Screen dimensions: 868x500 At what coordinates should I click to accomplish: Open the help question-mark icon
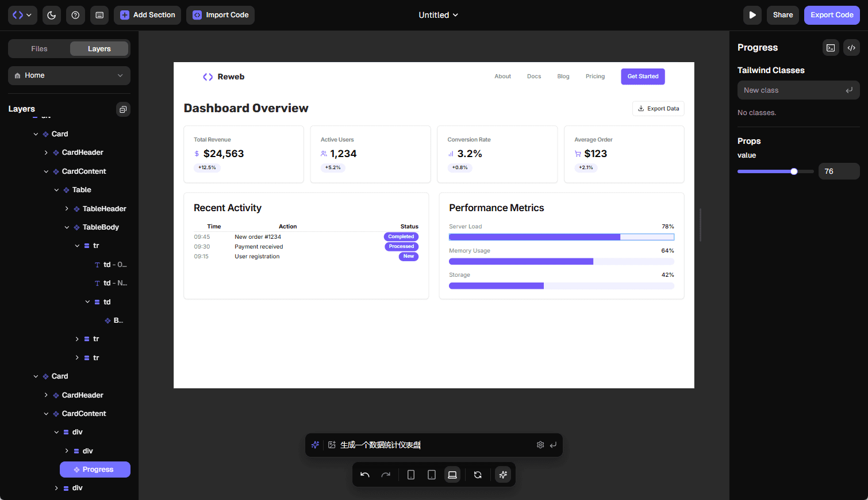click(75, 15)
